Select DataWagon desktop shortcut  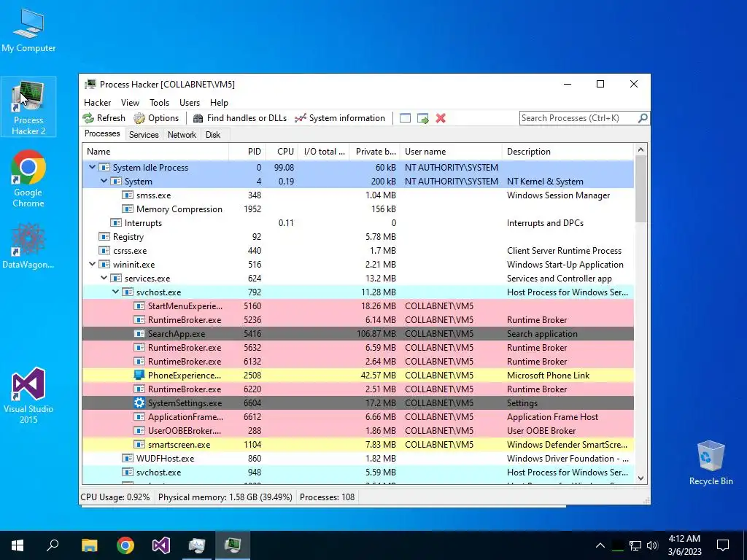(x=28, y=246)
